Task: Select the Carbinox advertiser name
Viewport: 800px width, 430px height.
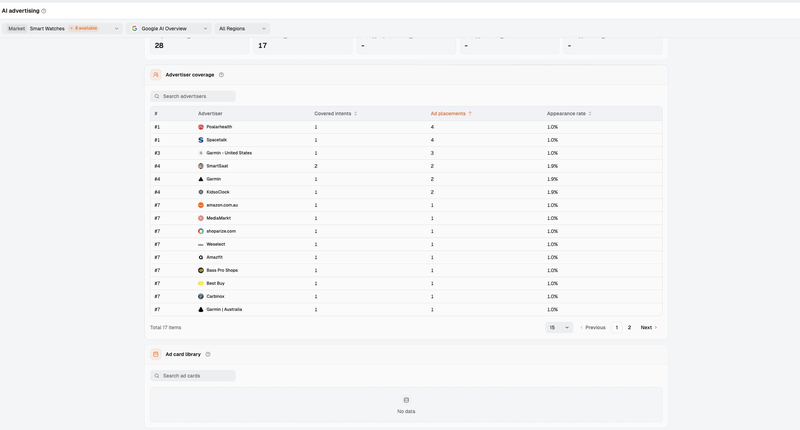Action: 215,296
